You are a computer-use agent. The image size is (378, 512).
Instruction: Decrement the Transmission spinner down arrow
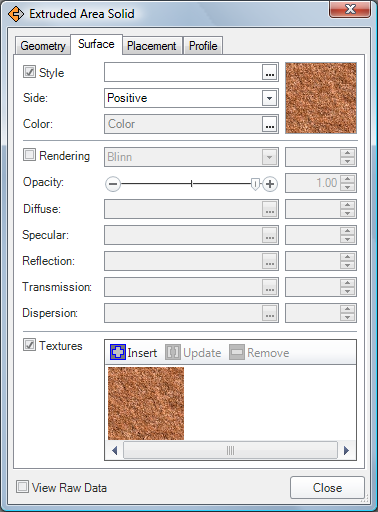348,291
